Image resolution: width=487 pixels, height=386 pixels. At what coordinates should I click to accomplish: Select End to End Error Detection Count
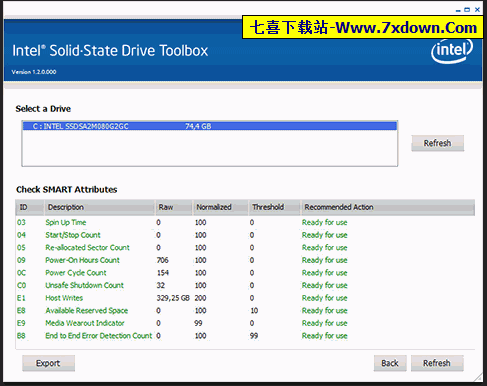tap(99, 336)
